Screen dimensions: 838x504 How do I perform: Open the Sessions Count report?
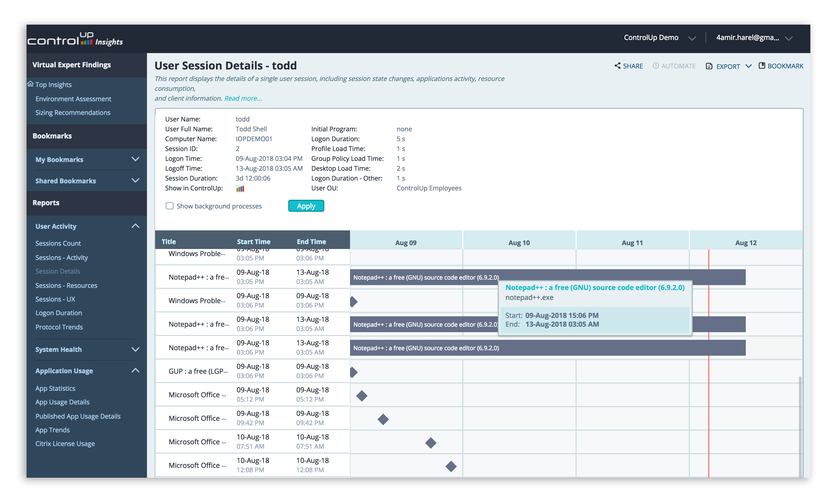58,243
